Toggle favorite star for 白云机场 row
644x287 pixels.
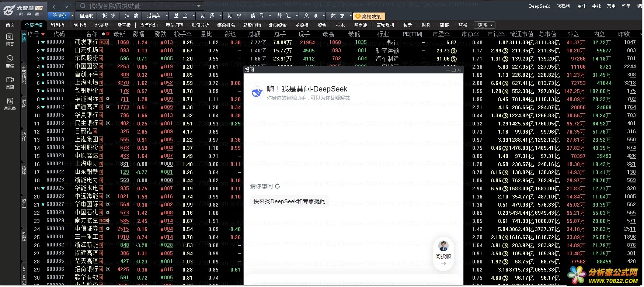[43, 51]
